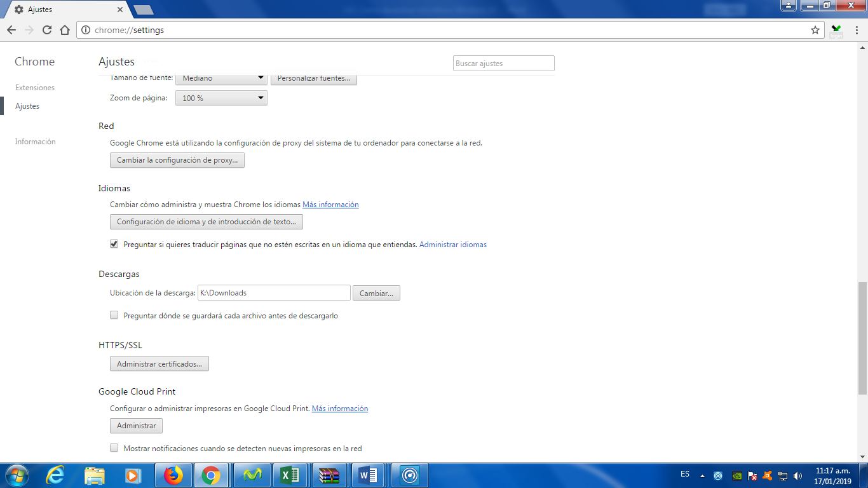Open a new tab
Viewport: 868px width, 488px height.
(143, 10)
